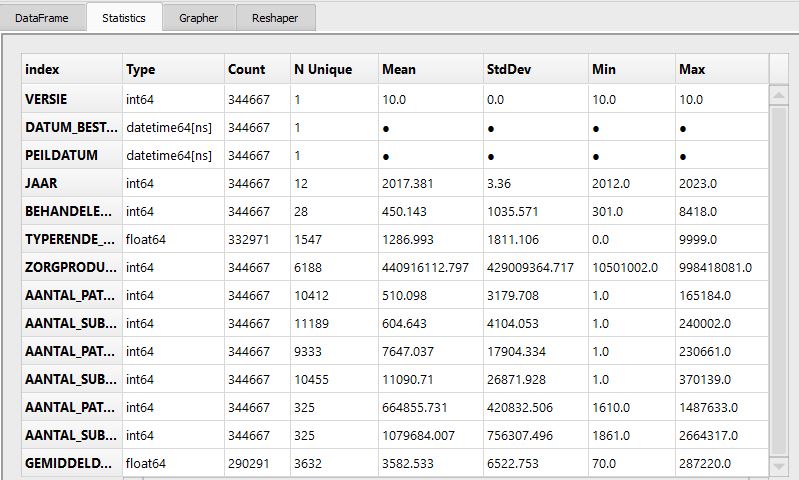The width and height of the screenshot is (799, 480).
Task: Click min value 70.0
Action: coord(604,464)
